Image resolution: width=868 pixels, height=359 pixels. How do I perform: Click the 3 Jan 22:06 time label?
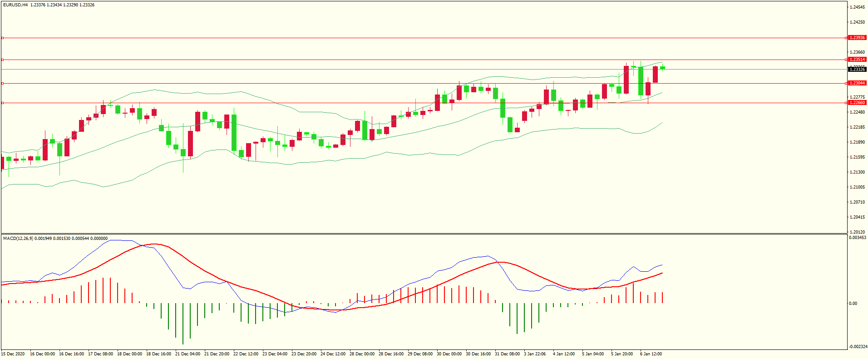tap(535, 354)
